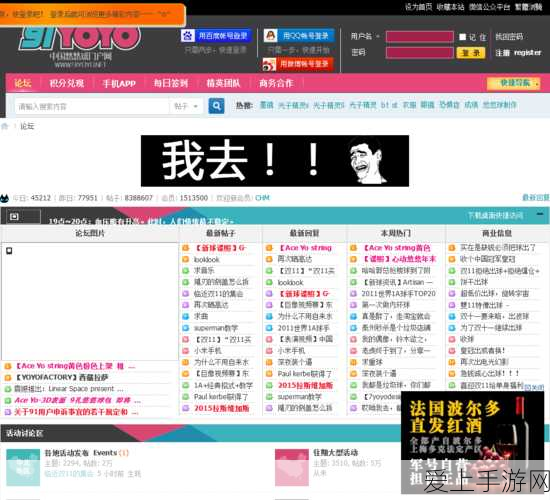
Task: Click the yellow 登录 login button
Action: click(x=471, y=53)
